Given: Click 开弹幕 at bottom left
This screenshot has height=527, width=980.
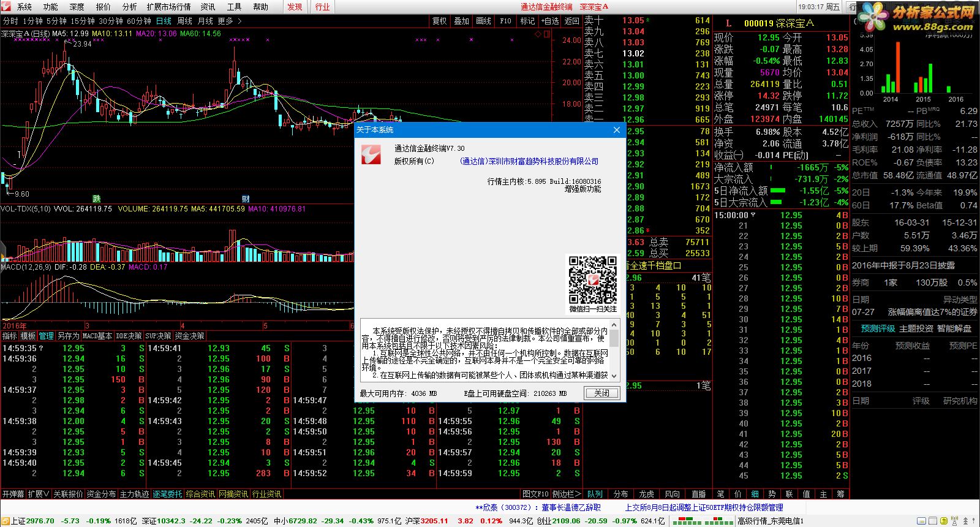Looking at the screenshot, I should coord(13,494).
